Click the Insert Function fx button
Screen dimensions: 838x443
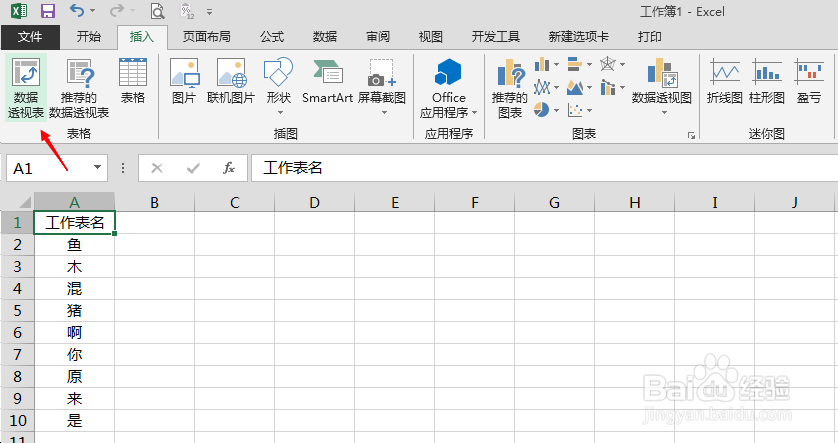click(x=229, y=168)
